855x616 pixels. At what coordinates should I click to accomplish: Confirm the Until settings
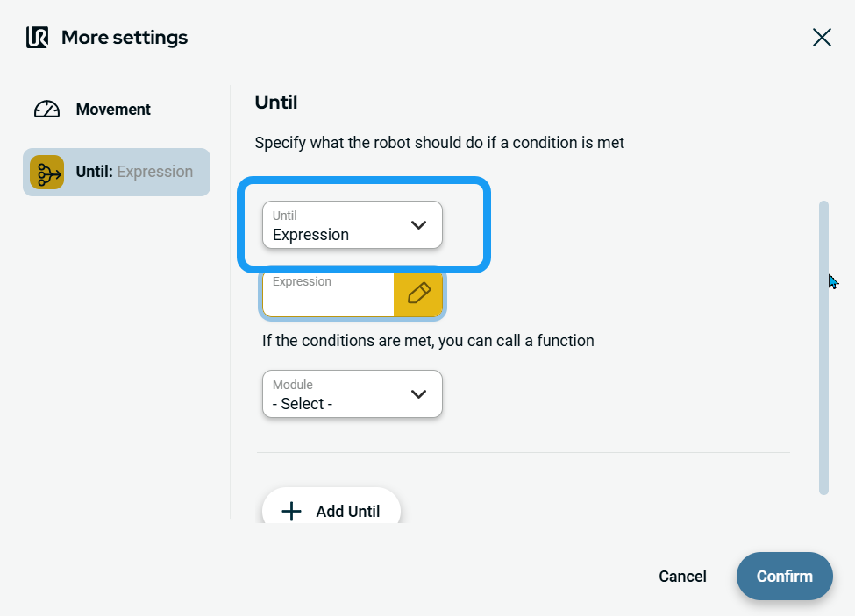tap(784, 576)
